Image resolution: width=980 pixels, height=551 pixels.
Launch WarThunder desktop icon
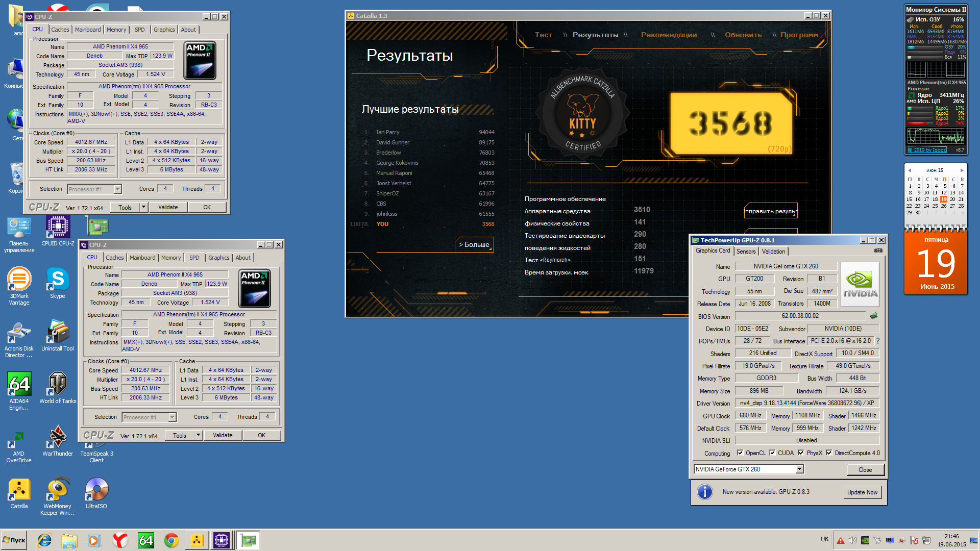click(58, 441)
